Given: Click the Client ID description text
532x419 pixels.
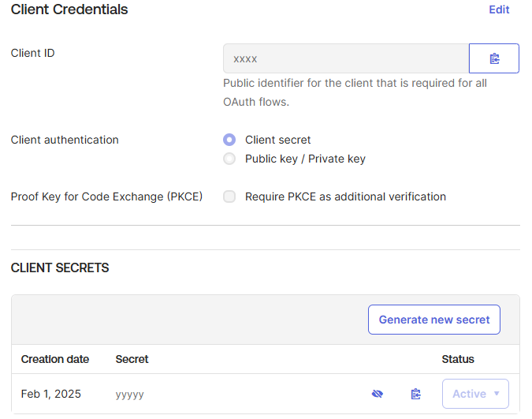Looking at the screenshot, I should (x=355, y=92).
